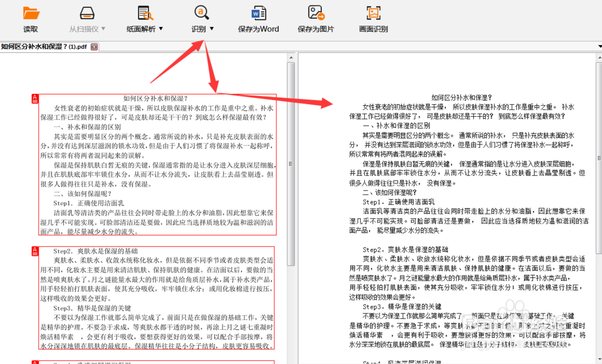Click Step2. 爽肤水是保湿的基础 in right pane
The width and height of the screenshot is (602, 364).
pyautogui.click(x=405, y=250)
